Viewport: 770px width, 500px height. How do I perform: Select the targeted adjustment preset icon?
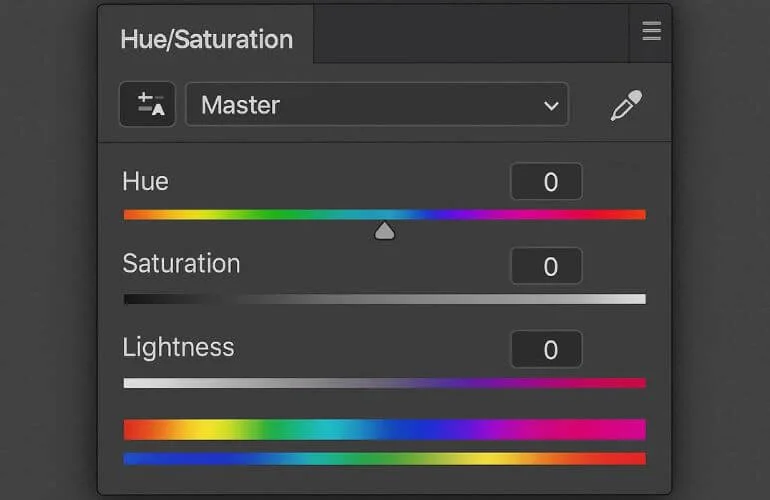pos(148,105)
